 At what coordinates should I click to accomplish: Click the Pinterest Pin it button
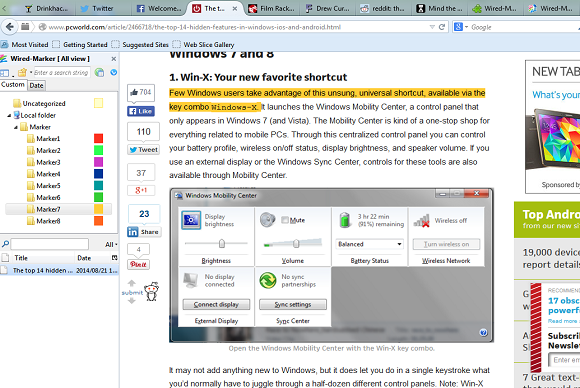click(138, 264)
